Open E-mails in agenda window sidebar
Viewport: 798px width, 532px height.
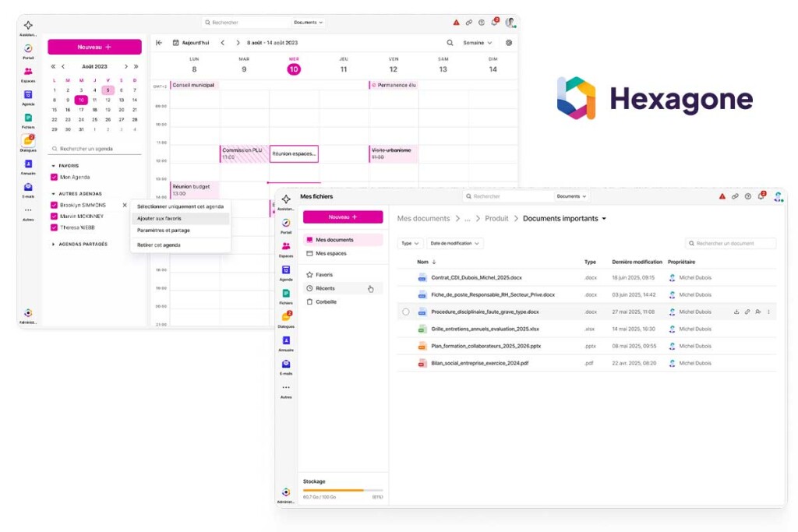28,187
